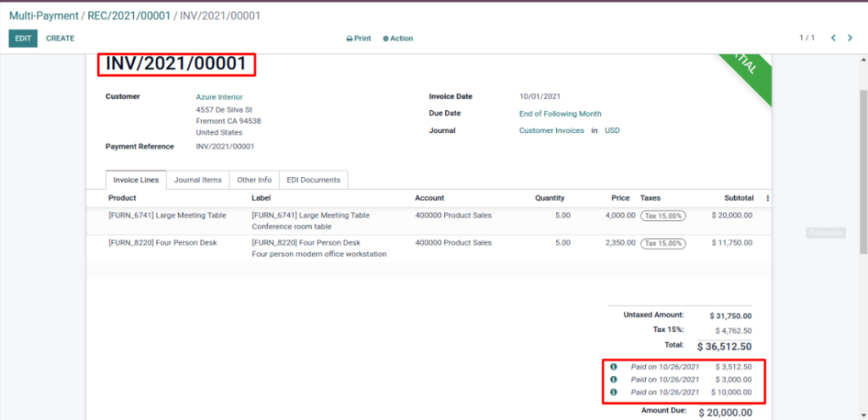Click the $ 11,750.00 subtotal cell

(x=732, y=243)
